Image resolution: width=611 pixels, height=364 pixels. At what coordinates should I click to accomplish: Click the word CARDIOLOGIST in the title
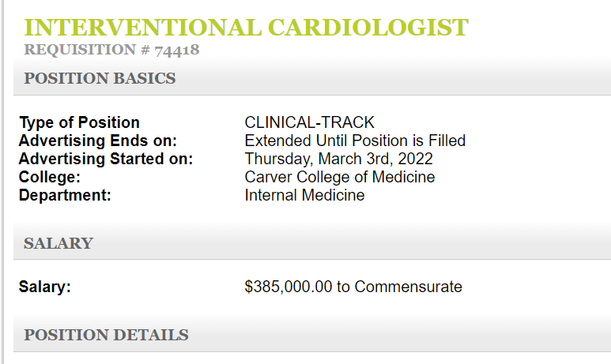368,27
